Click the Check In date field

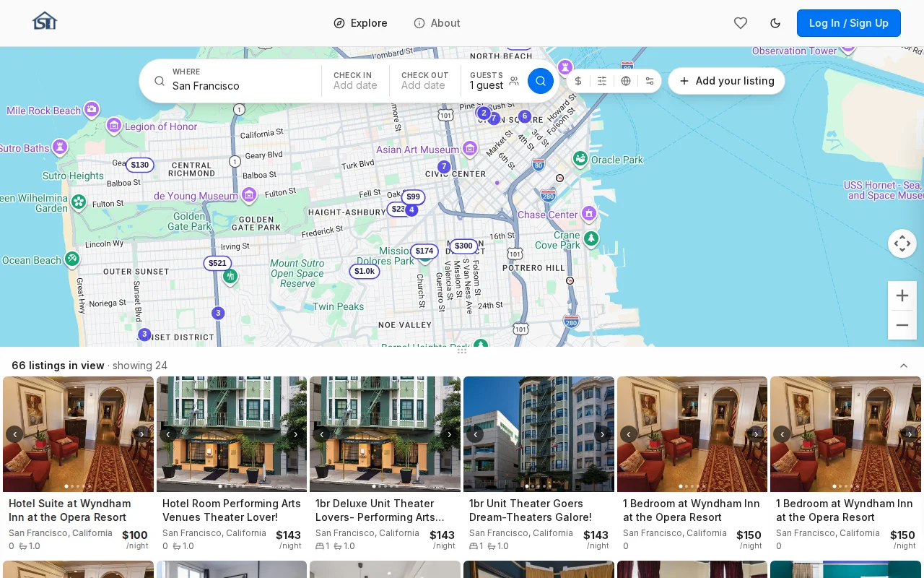356,81
